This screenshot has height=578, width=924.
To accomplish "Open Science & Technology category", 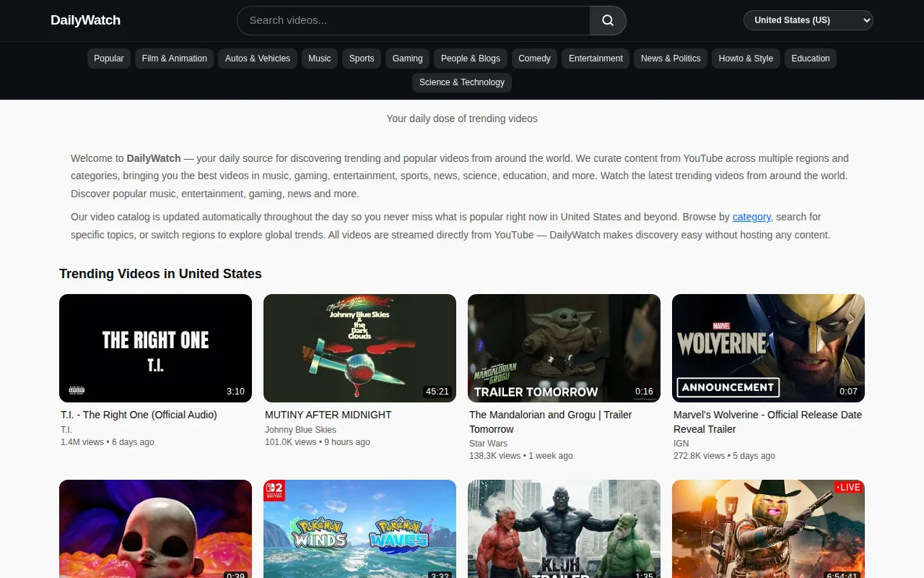I will coord(462,82).
